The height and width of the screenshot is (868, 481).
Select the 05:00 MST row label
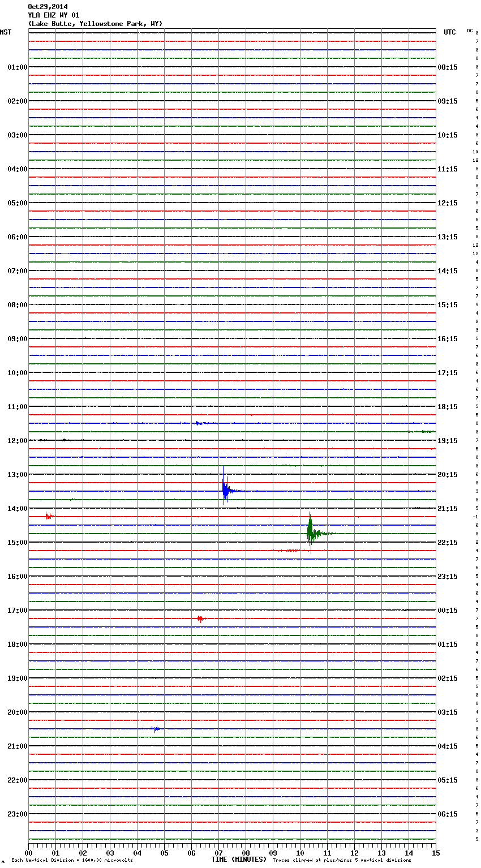point(17,203)
